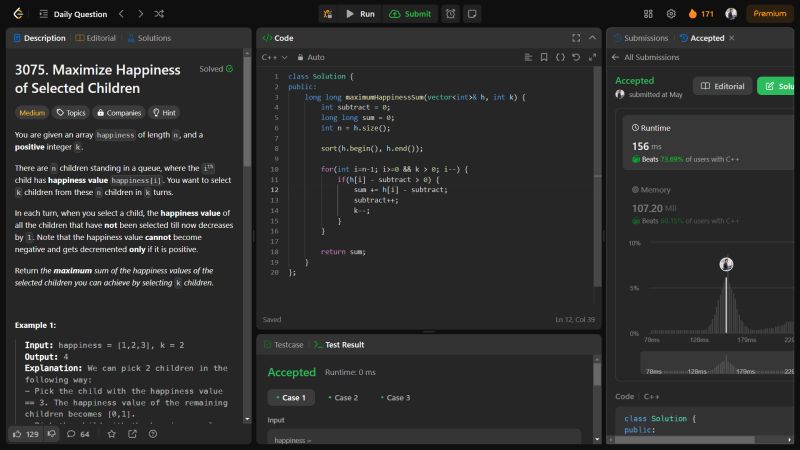Image resolution: width=800 pixels, height=450 pixels.
Task: Toggle Auto indentation lock setting
Action: (311, 57)
